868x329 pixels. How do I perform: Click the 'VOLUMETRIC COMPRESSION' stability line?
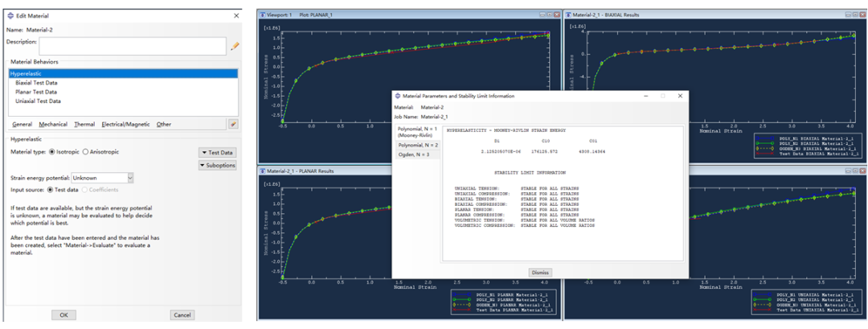[524, 225]
